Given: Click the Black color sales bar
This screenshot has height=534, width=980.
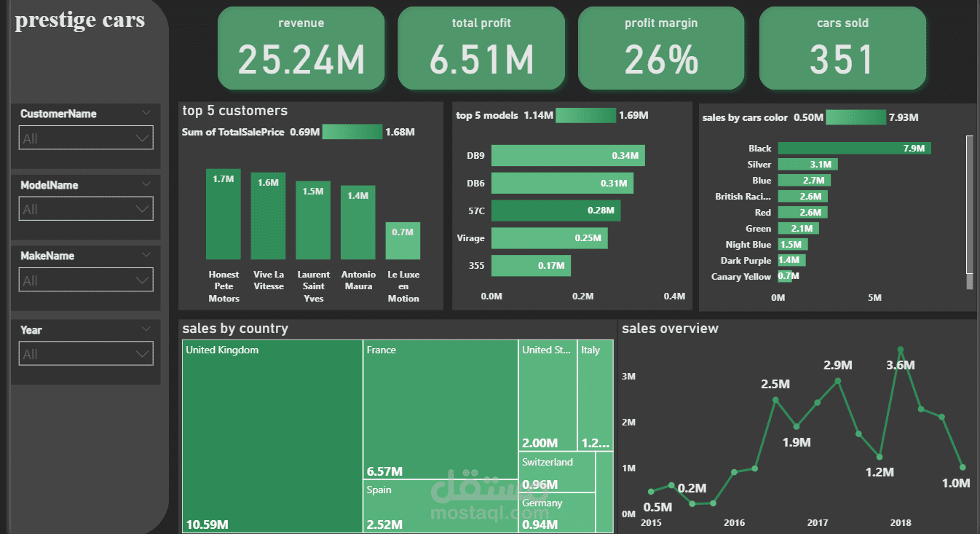Looking at the screenshot, I should (x=854, y=148).
